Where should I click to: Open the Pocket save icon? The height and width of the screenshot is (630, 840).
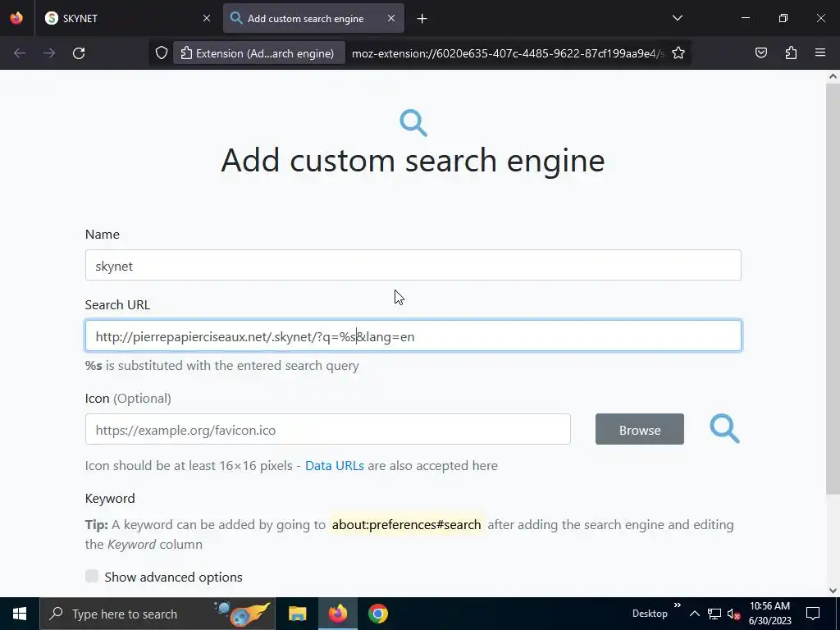pyautogui.click(x=761, y=53)
